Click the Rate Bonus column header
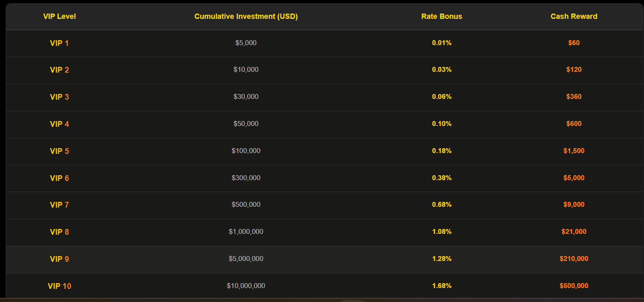Viewport: 644px width, 302px height. [441, 16]
